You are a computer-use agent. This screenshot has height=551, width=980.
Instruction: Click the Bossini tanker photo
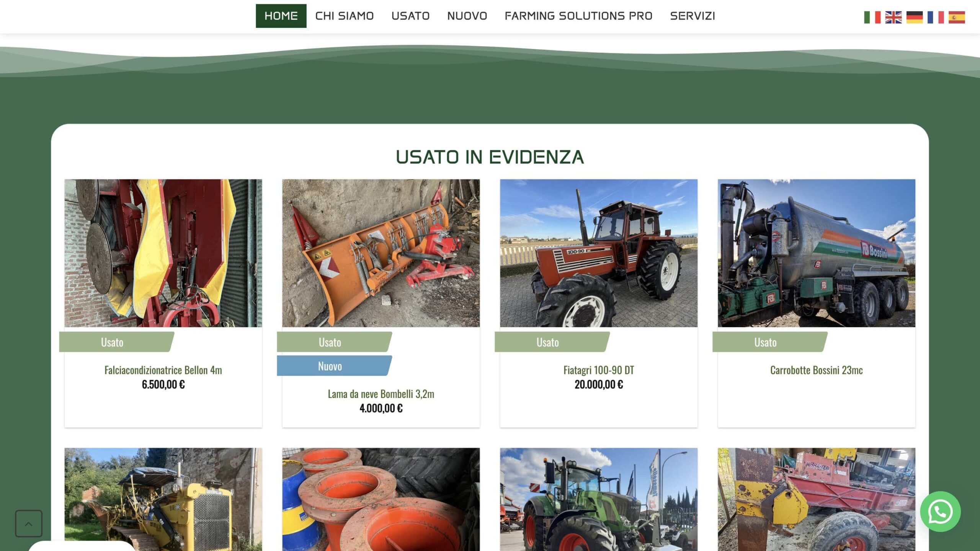coord(816,253)
